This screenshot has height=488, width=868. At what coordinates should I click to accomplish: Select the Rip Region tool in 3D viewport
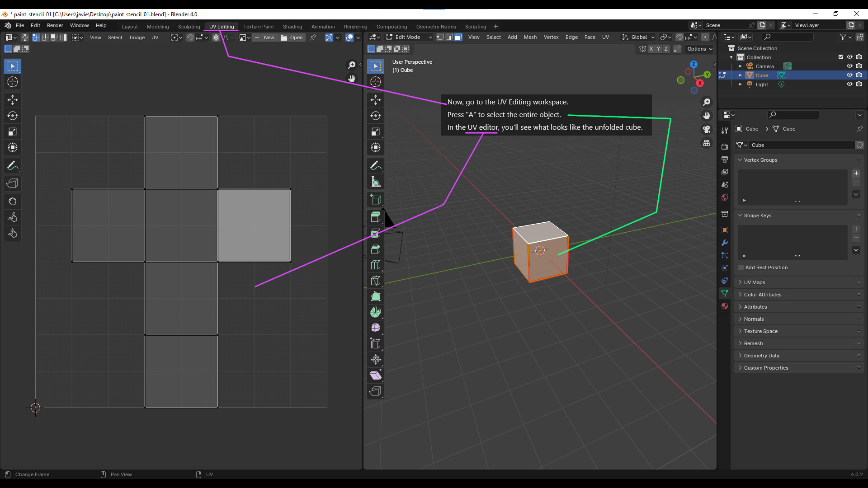(376, 391)
